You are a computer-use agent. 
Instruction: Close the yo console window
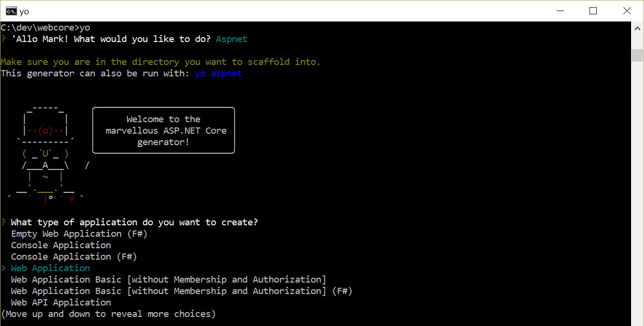pos(627,11)
